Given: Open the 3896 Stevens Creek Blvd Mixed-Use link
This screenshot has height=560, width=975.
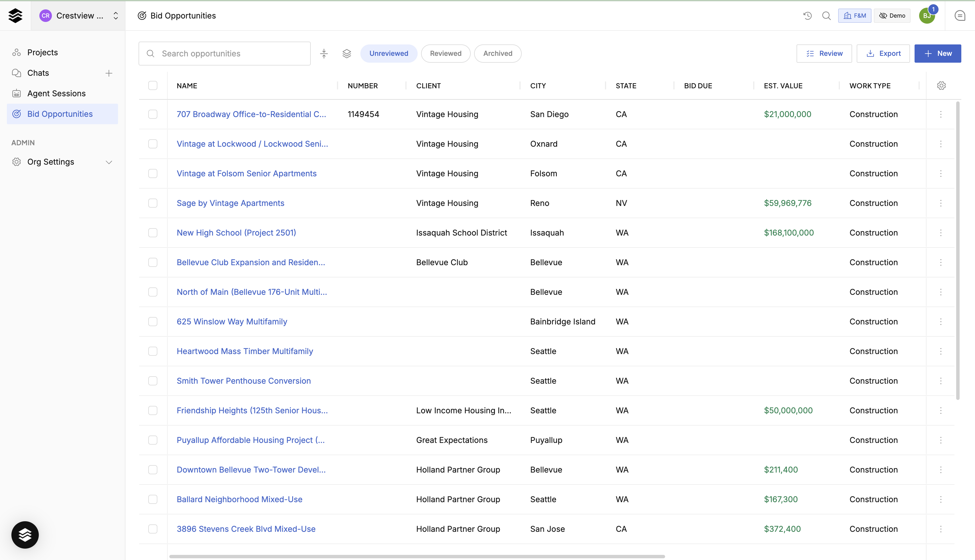Looking at the screenshot, I should 246,529.
